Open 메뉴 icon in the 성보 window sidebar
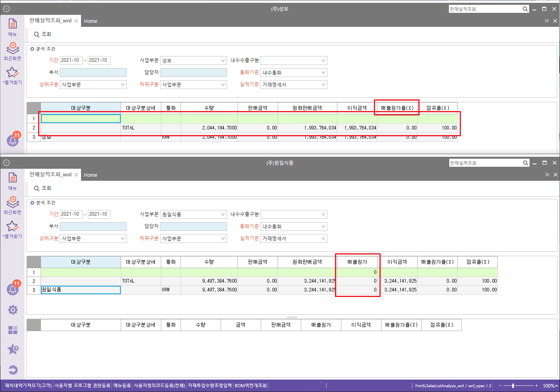 (x=12, y=24)
